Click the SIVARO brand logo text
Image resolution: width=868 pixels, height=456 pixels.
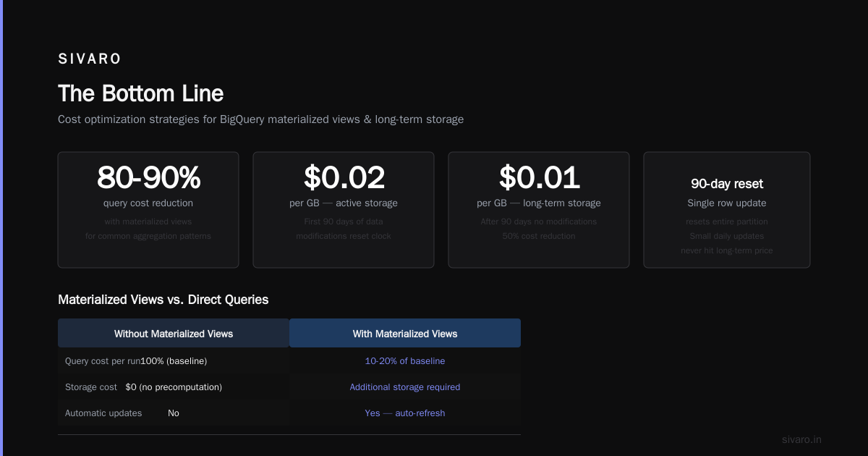(90, 59)
